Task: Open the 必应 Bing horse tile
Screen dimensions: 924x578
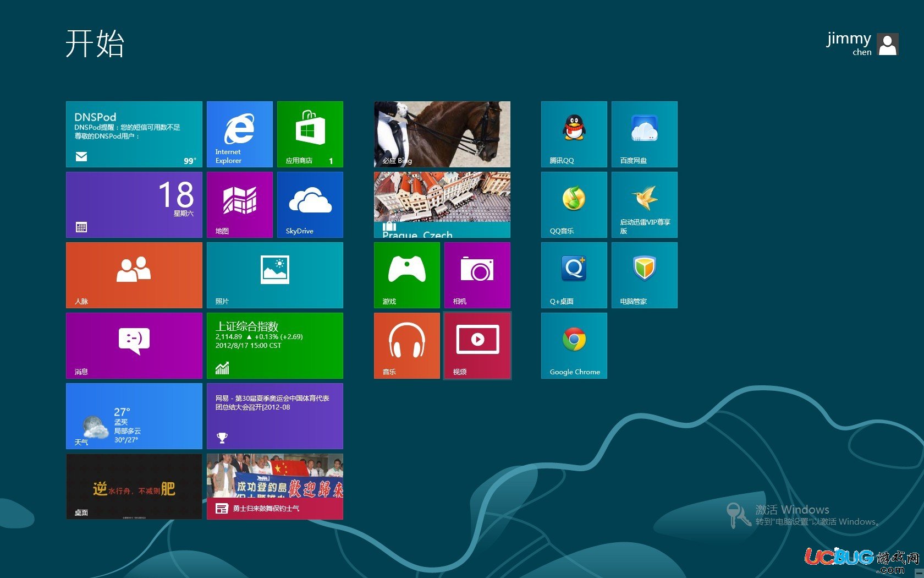Action: pyautogui.click(x=442, y=134)
